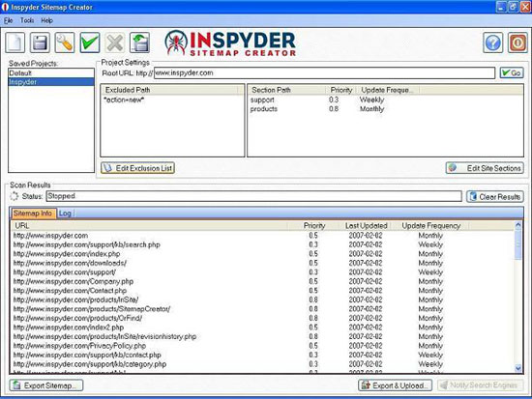Click the Clear Results button
The image size is (532, 399).
tap(495, 197)
